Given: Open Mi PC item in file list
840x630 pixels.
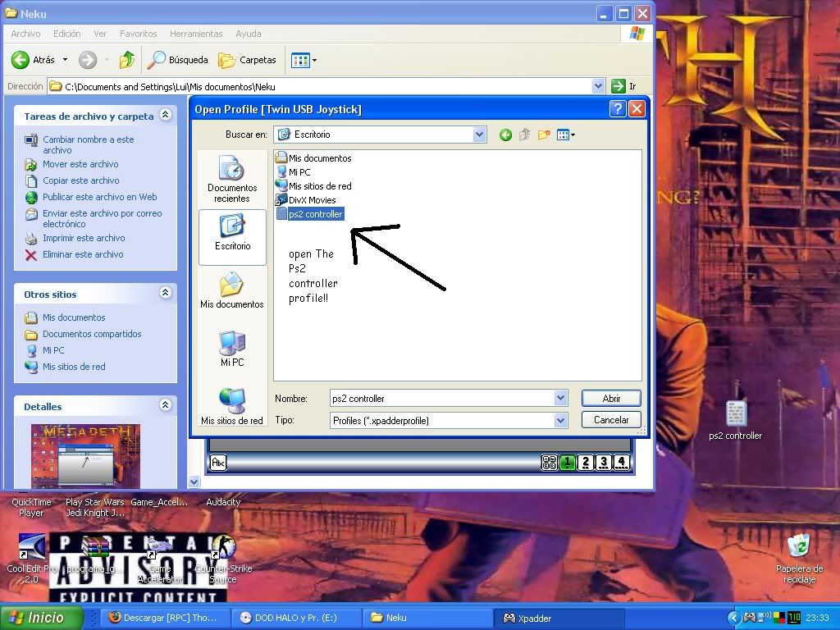Looking at the screenshot, I should coord(293,172).
